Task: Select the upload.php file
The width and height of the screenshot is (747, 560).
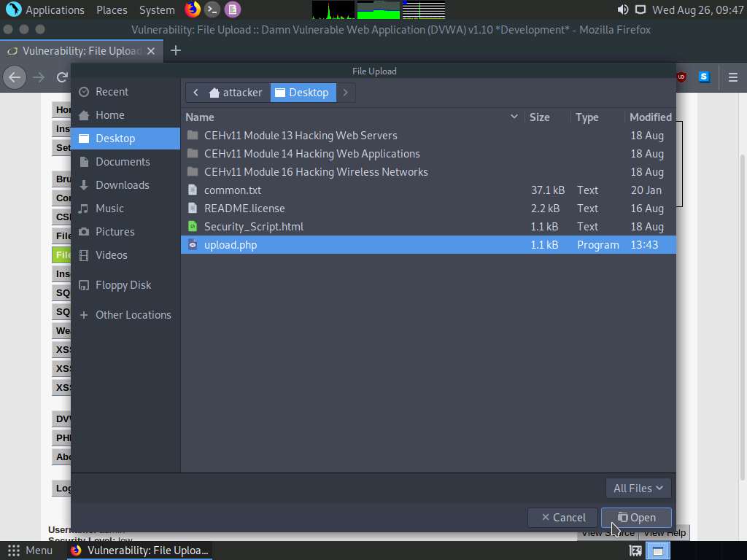Action: 231,244
